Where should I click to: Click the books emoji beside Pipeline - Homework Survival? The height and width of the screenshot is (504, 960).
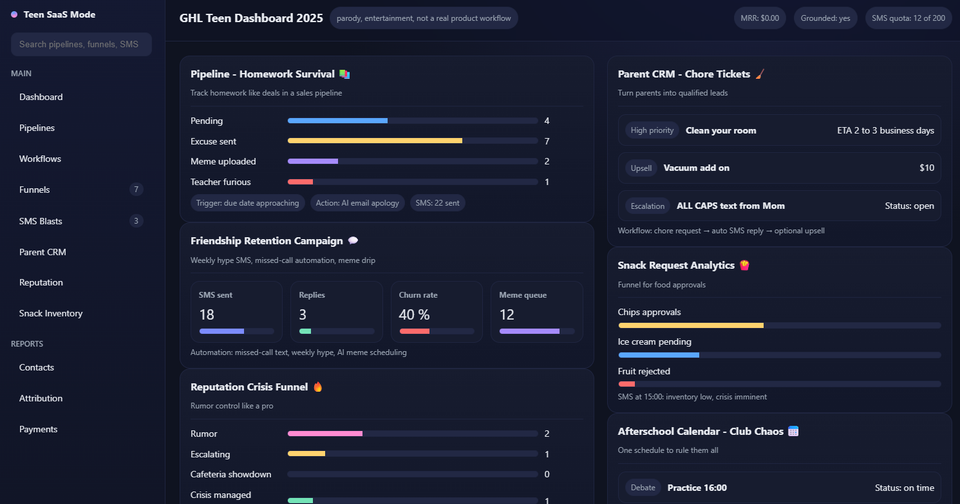click(345, 74)
